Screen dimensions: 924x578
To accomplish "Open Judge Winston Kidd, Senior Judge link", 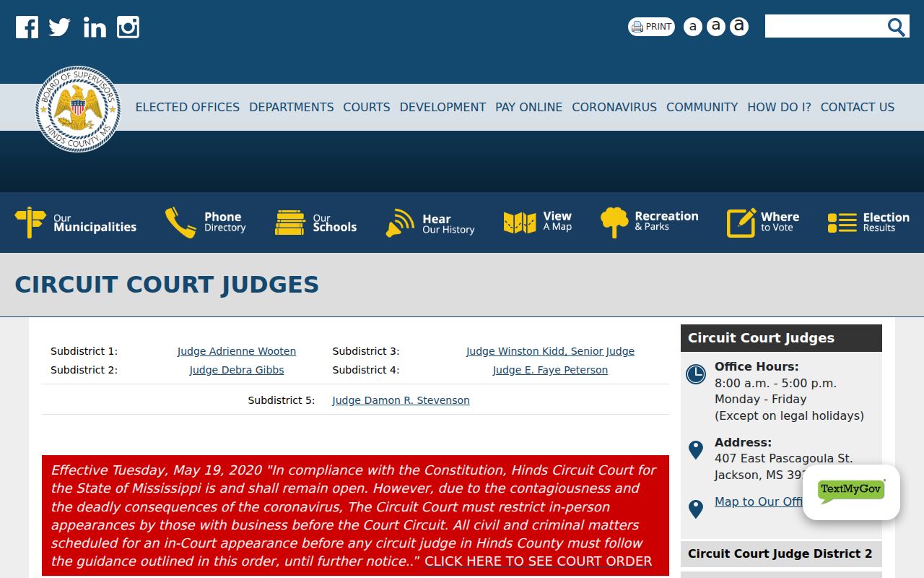I will point(550,351).
